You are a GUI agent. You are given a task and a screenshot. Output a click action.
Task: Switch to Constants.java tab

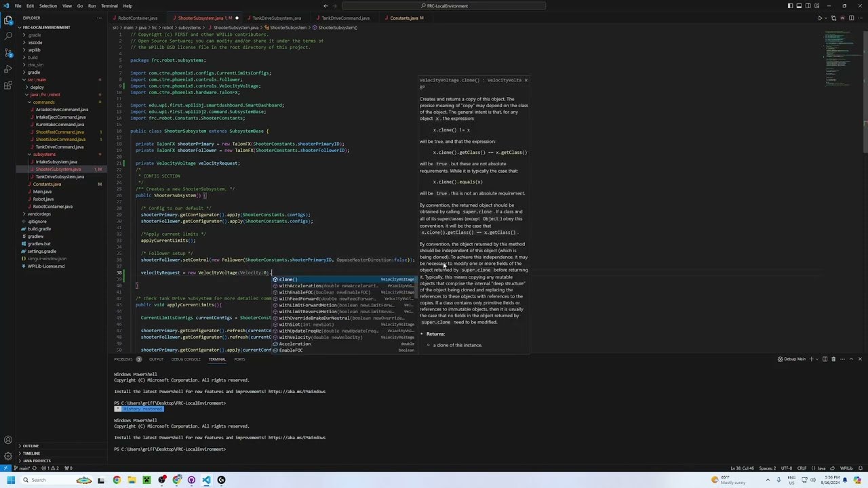click(x=404, y=18)
